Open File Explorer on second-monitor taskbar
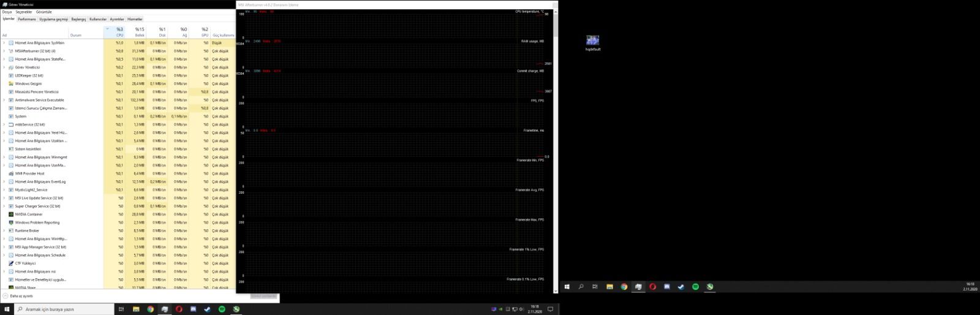The image size is (980, 315). pyautogui.click(x=609, y=287)
